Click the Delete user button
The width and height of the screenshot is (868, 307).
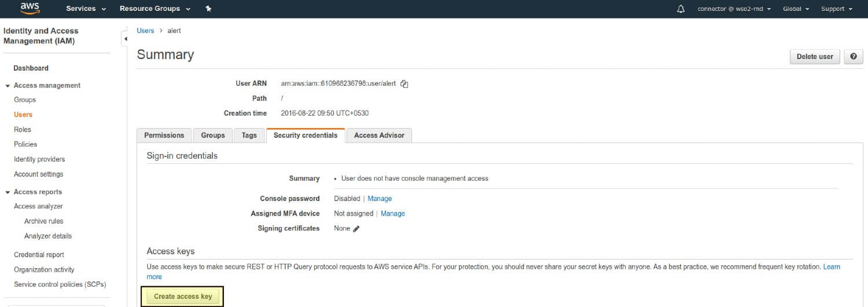pos(815,56)
